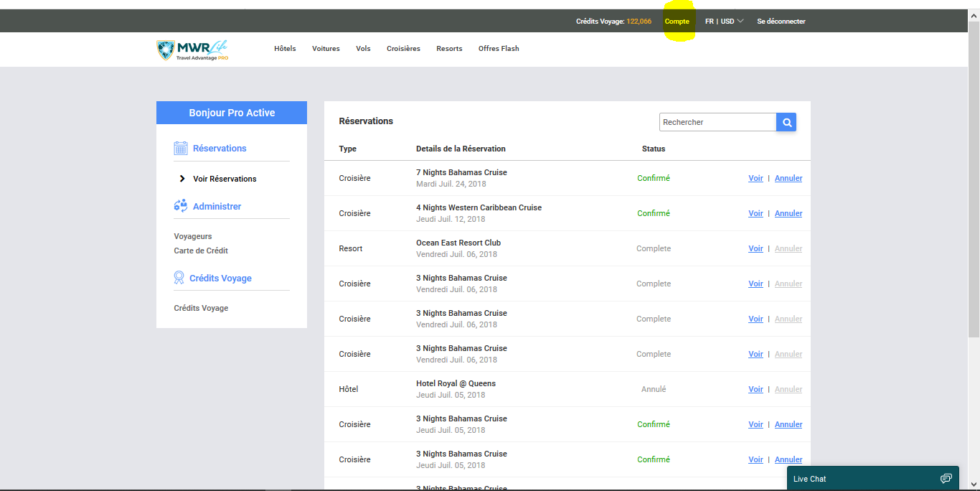Select Réservations sidebar heading
The width and height of the screenshot is (980, 491).
pyautogui.click(x=220, y=149)
